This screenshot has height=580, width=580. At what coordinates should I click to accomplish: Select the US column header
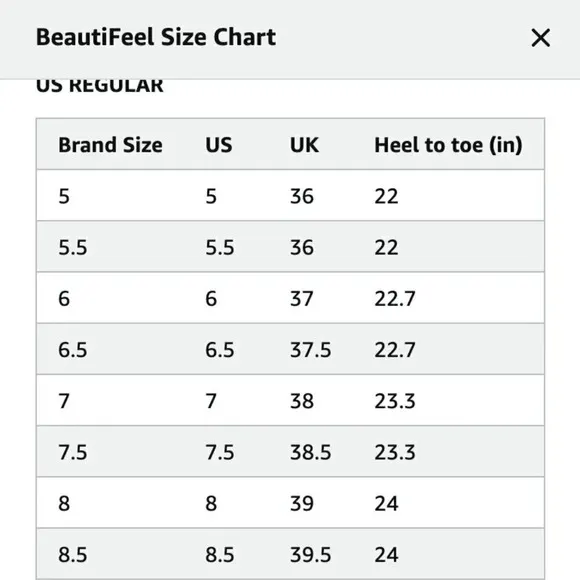219,145
